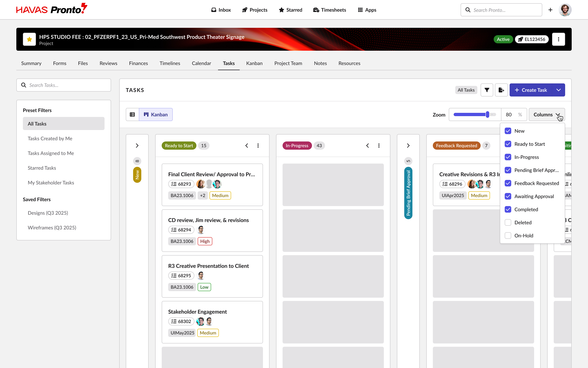Click the Search Pronto field
Image resolution: width=588 pixels, height=368 pixels.
pos(501,10)
